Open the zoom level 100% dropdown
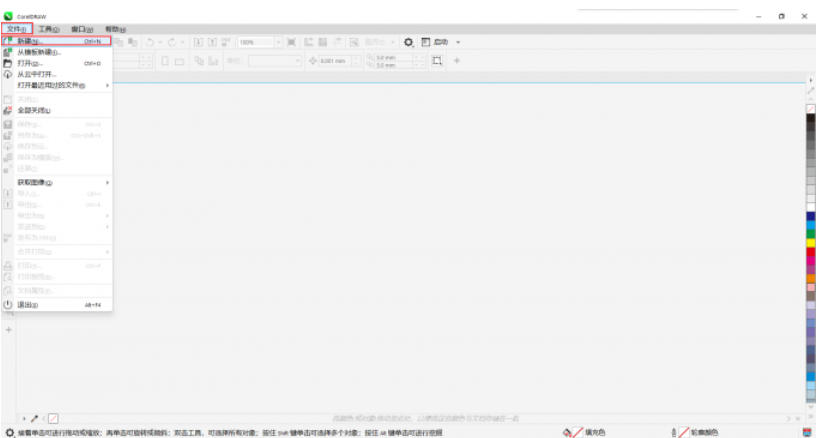 pyautogui.click(x=278, y=42)
